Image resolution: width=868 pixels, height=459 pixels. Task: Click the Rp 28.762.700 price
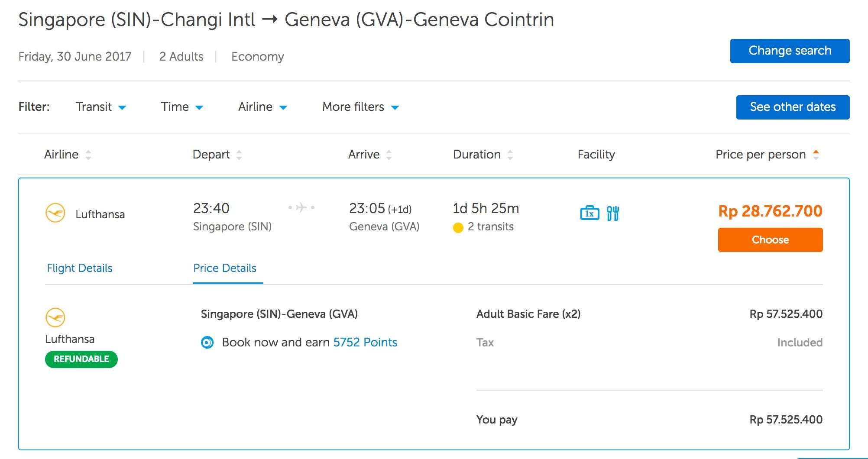tap(770, 211)
